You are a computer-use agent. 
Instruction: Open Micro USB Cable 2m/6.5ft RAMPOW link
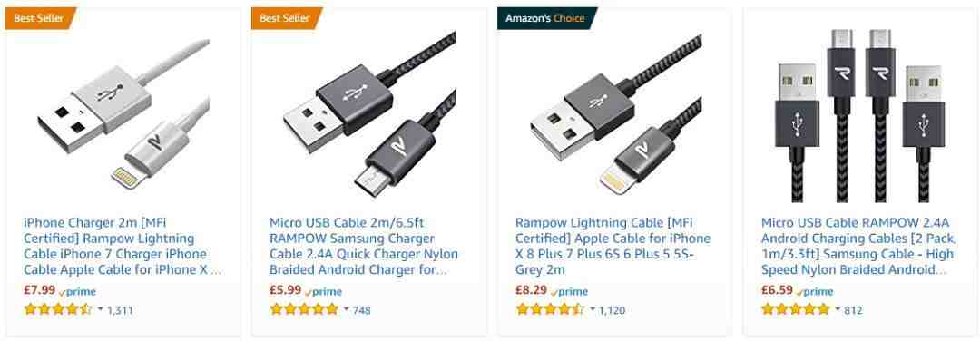click(364, 246)
